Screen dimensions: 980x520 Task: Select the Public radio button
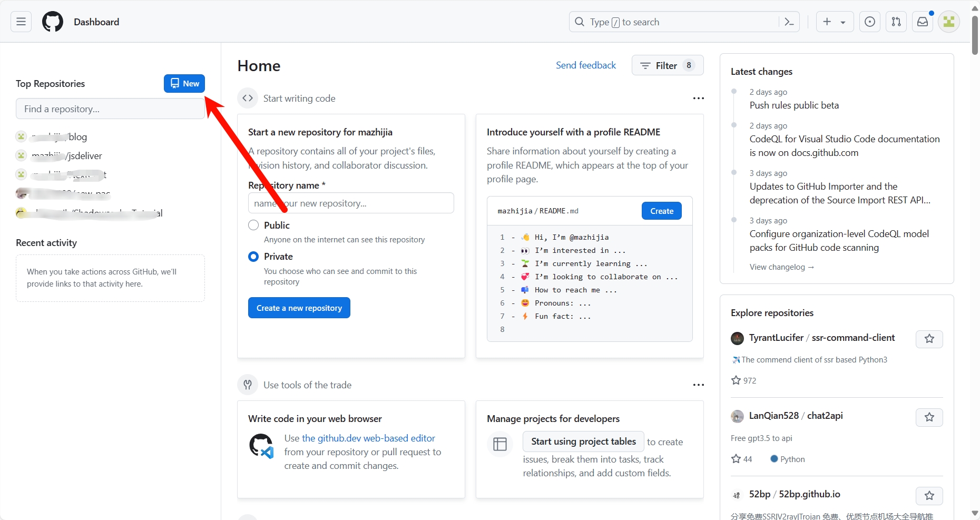[253, 225]
